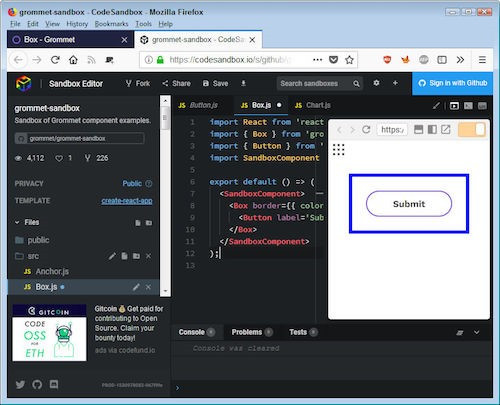Select Box.js in file tree

pos(83,287)
